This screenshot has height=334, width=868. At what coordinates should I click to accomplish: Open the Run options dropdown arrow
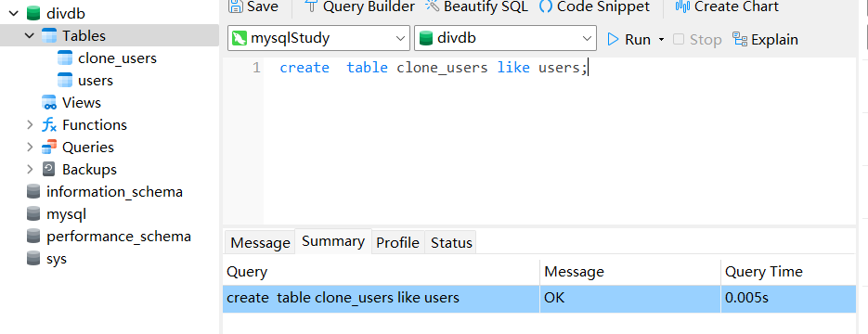pyautogui.click(x=661, y=40)
